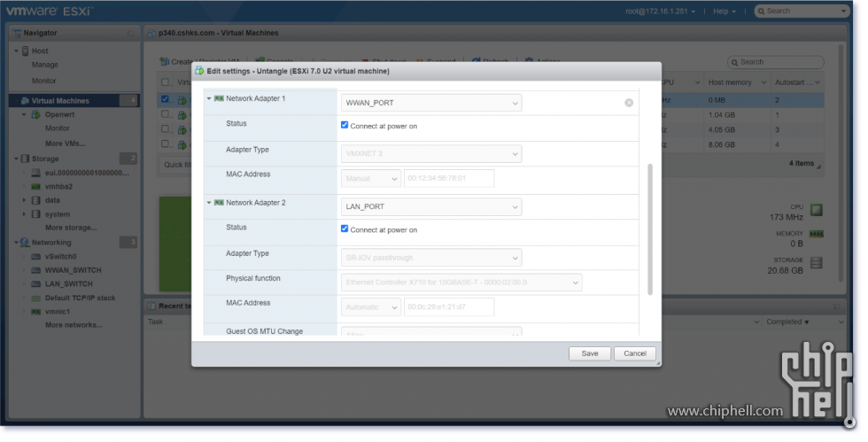Click Network Adapter 2 NIC icon

(x=220, y=203)
